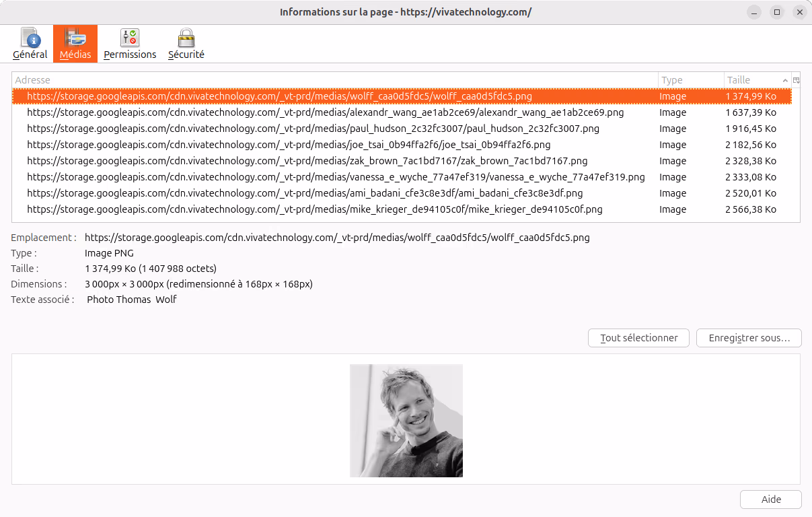The height and width of the screenshot is (517, 812).
Task: Click the Type value Image PNG
Action: [109, 253]
